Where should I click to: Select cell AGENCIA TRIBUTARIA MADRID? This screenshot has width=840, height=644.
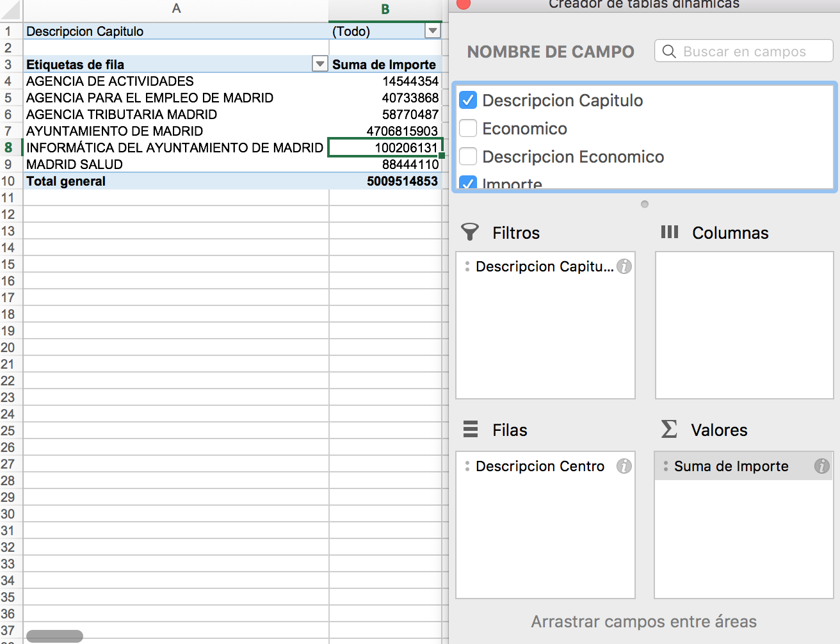(x=176, y=114)
